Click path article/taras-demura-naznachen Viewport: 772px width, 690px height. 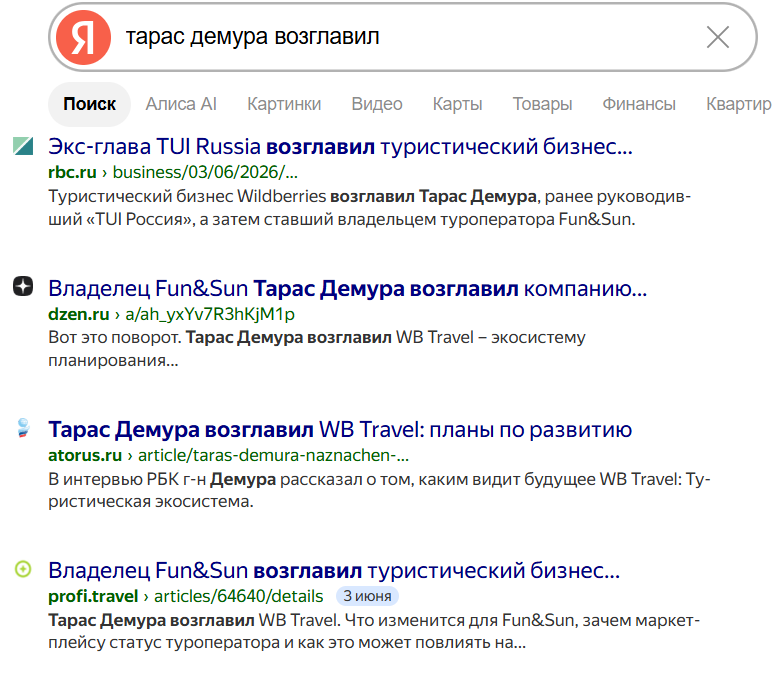pos(273,456)
